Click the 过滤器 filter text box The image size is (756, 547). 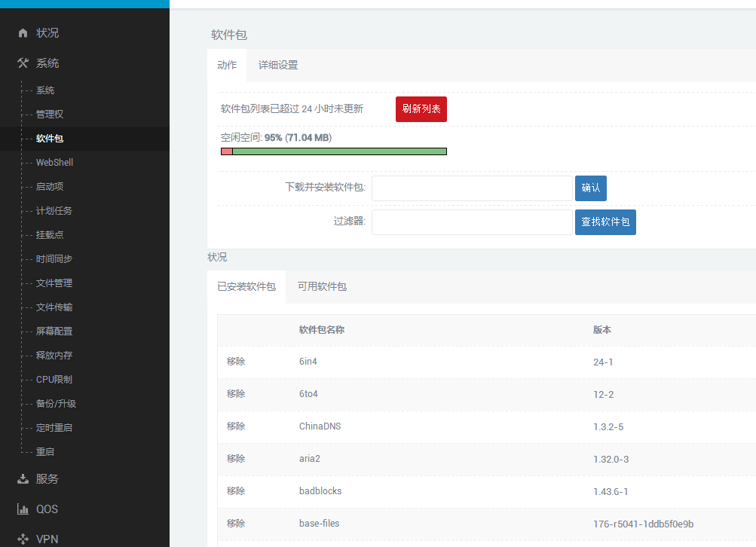[x=472, y=222]
